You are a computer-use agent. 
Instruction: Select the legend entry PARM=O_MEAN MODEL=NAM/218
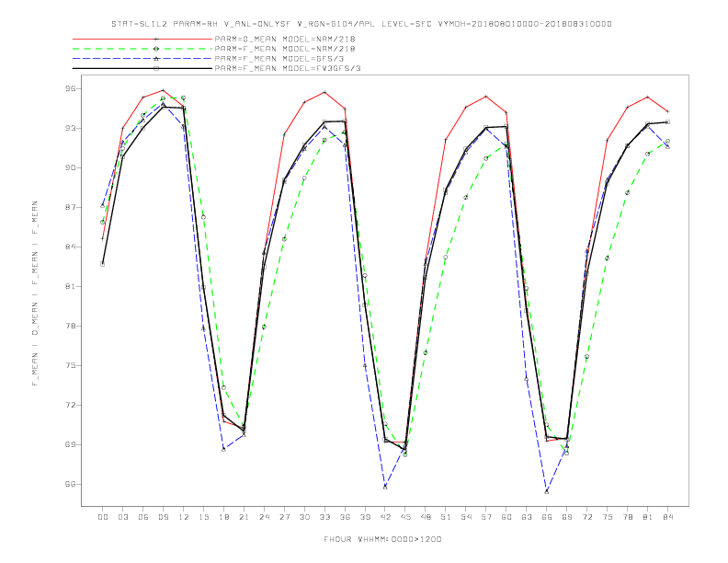coord(285,39)
